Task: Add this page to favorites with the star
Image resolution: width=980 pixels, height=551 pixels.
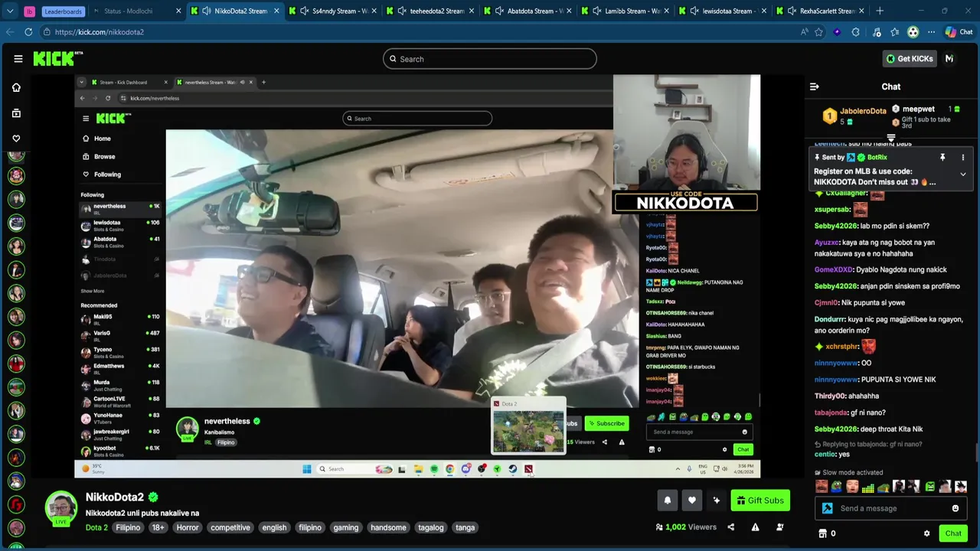Action: pos(818,32)
